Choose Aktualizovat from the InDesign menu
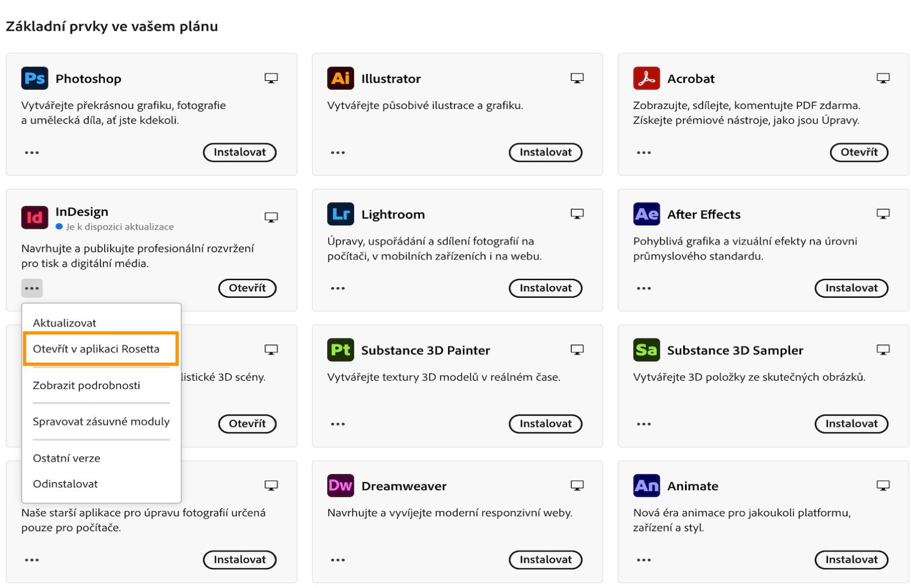Viewport: 911px width, 588px height. point(101,323)
